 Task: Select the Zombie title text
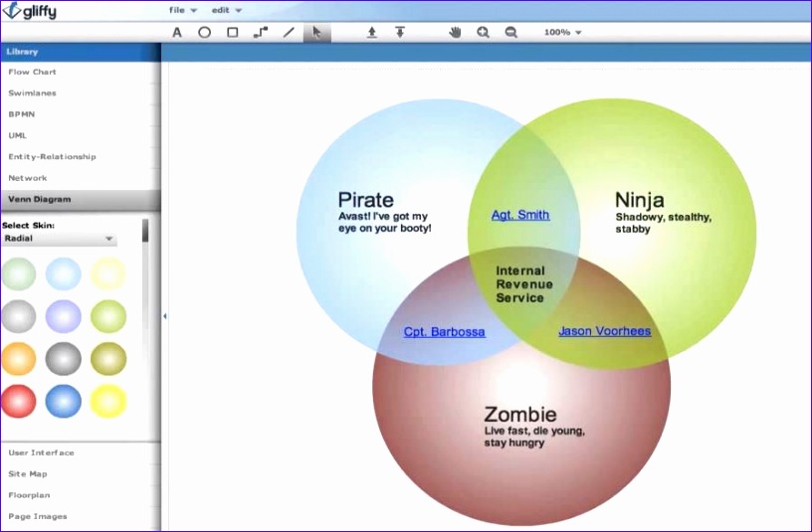click(x=520, y=414)
